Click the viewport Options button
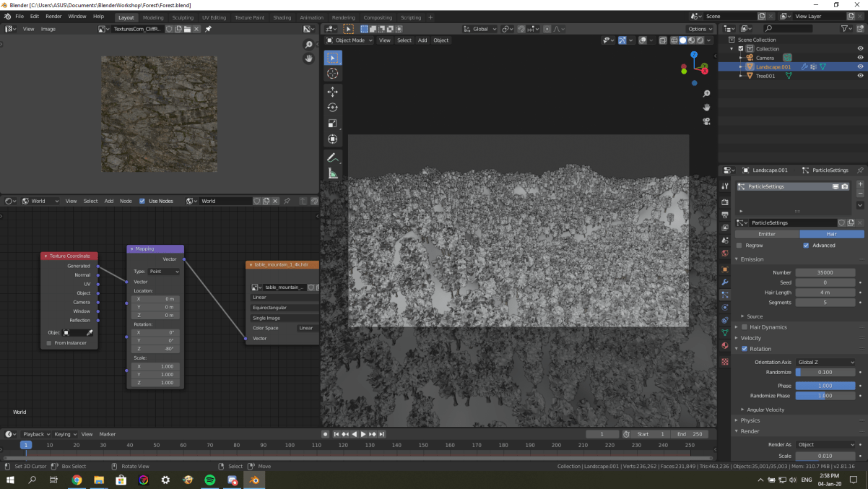Screen dimensions: 868x489 [700, 29]
